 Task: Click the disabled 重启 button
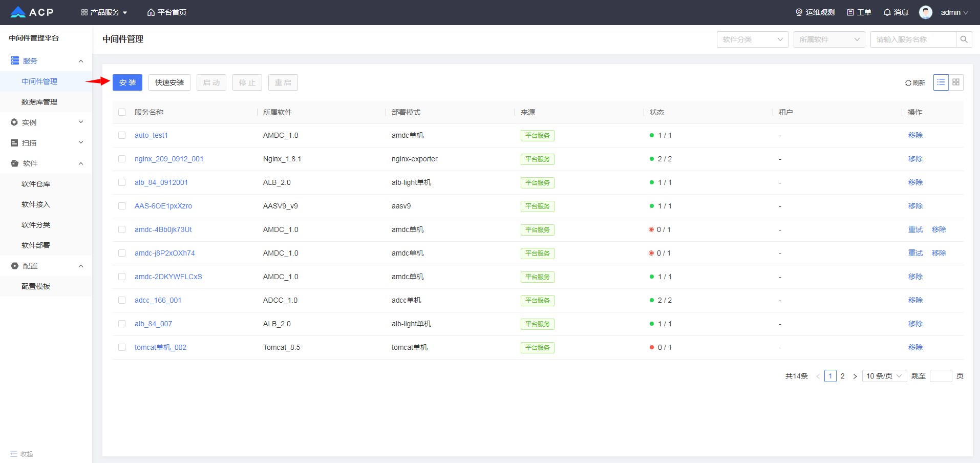(x=283, y=82)
